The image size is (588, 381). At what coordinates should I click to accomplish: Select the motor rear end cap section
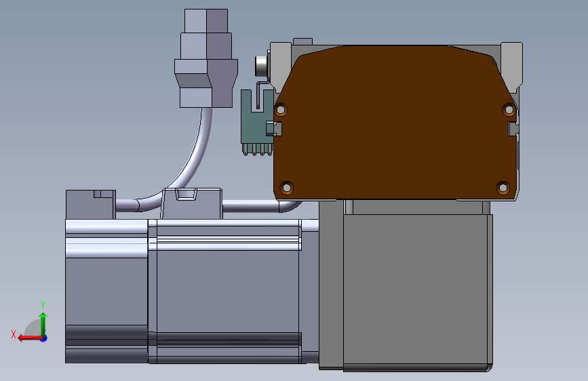pyautogui.click(x=106, y=291)
